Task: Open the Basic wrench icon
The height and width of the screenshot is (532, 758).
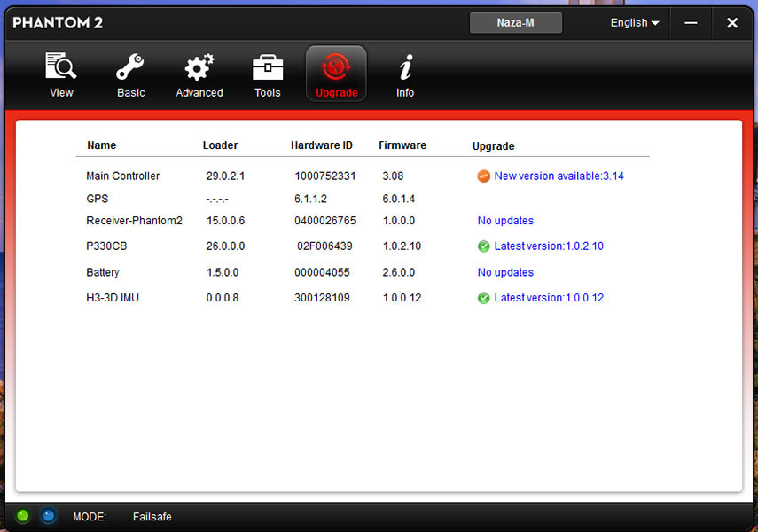Action: pos(130,66)
